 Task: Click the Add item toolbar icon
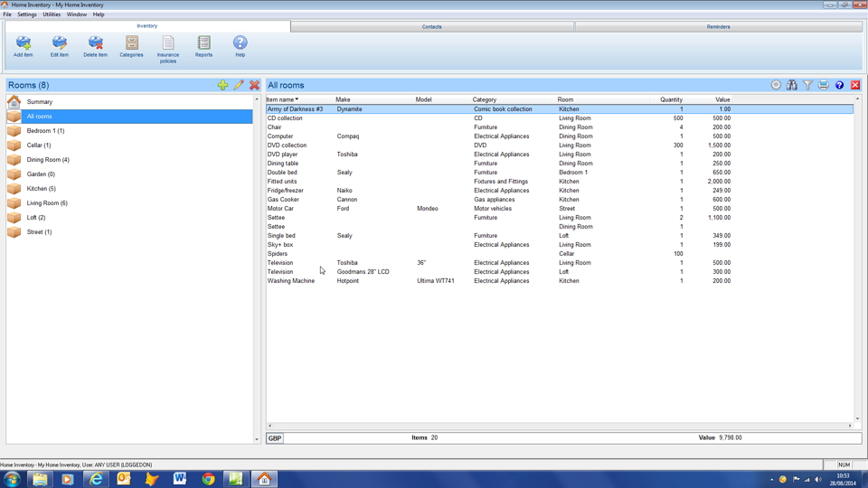[24, 46]
